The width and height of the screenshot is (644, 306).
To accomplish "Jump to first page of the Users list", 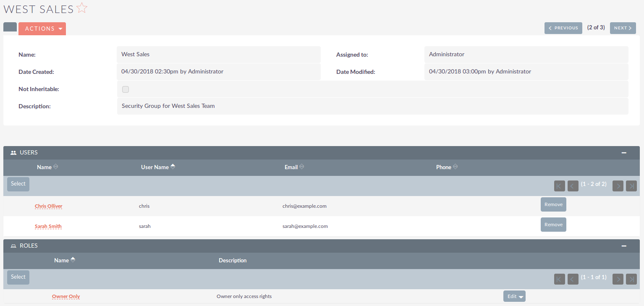I will 559,186.
